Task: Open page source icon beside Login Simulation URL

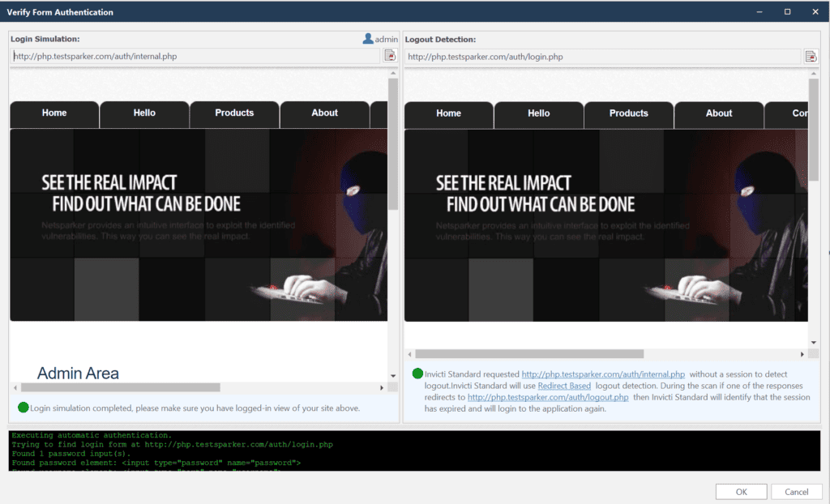Action: click(390, 55)
